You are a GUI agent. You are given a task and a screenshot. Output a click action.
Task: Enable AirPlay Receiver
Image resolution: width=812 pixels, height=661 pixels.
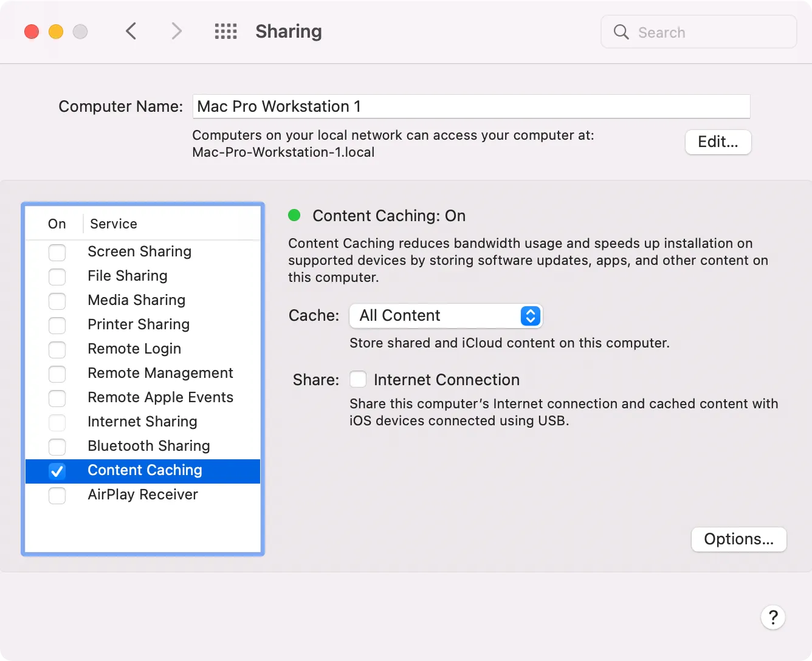point(57,496)
